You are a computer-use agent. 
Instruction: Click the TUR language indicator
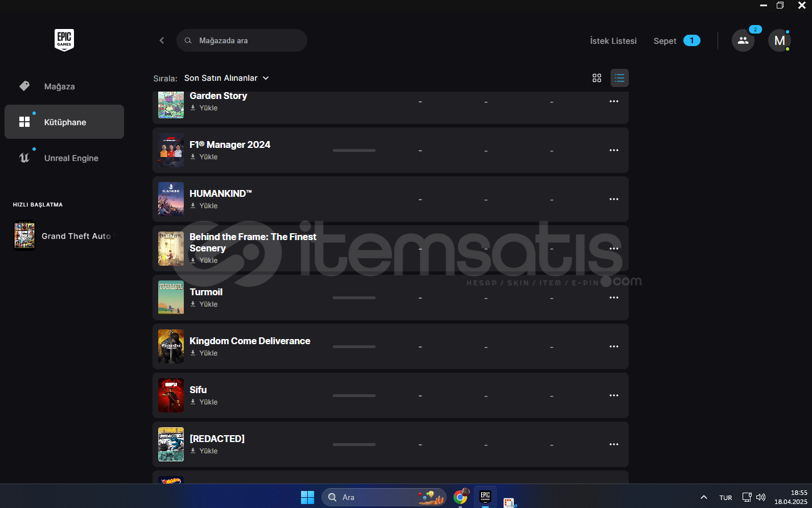[x=726, y=498]
